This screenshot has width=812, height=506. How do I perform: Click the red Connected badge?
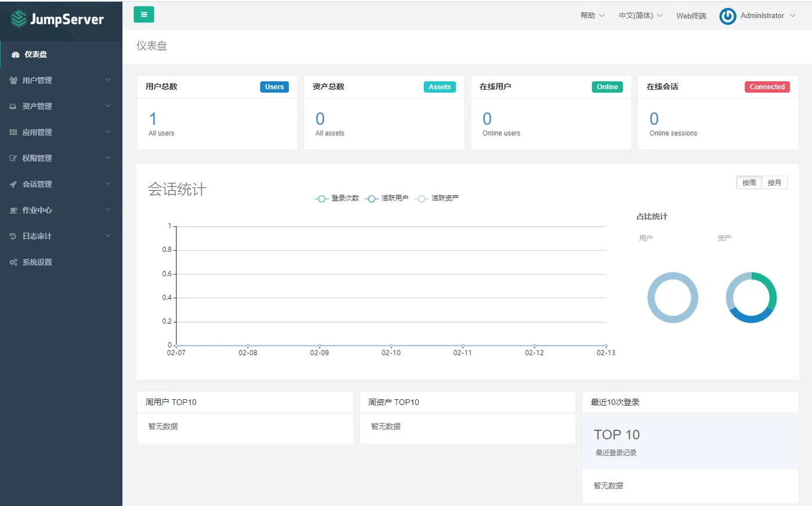767,87
